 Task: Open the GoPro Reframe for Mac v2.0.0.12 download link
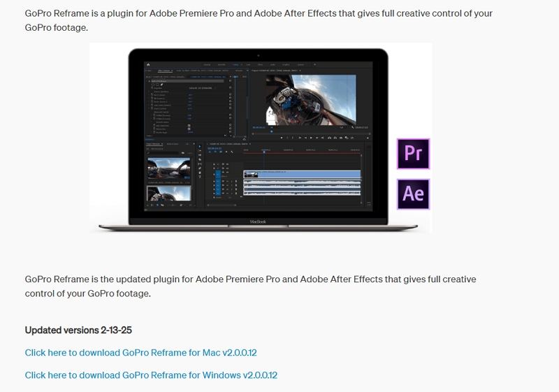pyautogui.click(x=141, y=352)
